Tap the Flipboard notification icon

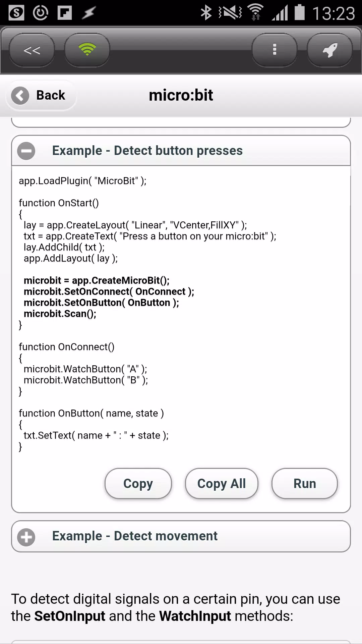[x=65, y=13]
